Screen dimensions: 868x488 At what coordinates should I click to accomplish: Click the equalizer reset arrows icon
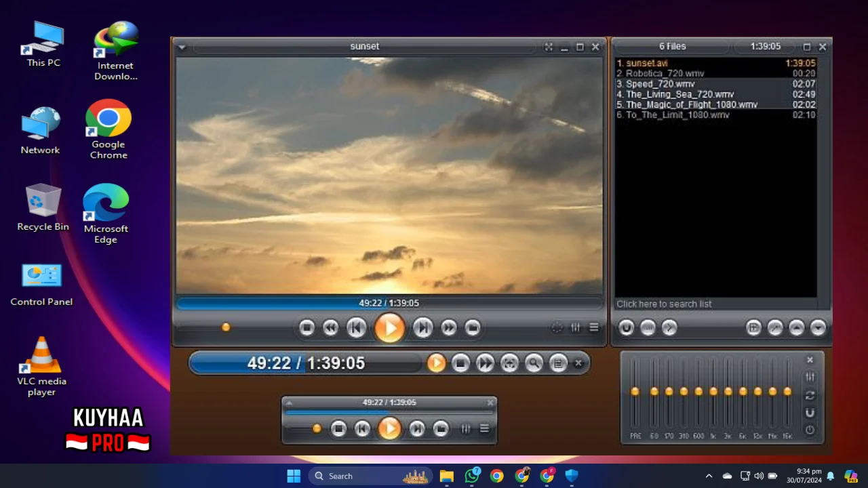point(810,395)
